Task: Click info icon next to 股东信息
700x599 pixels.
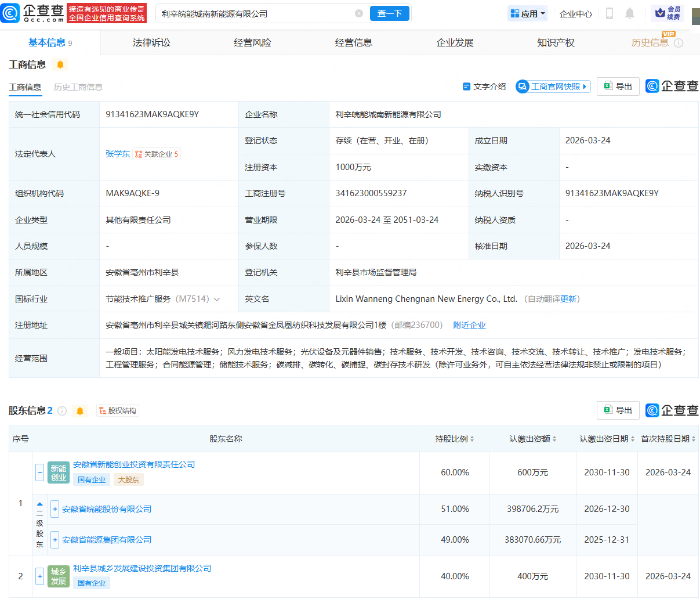Action: [x=62, y=411]
